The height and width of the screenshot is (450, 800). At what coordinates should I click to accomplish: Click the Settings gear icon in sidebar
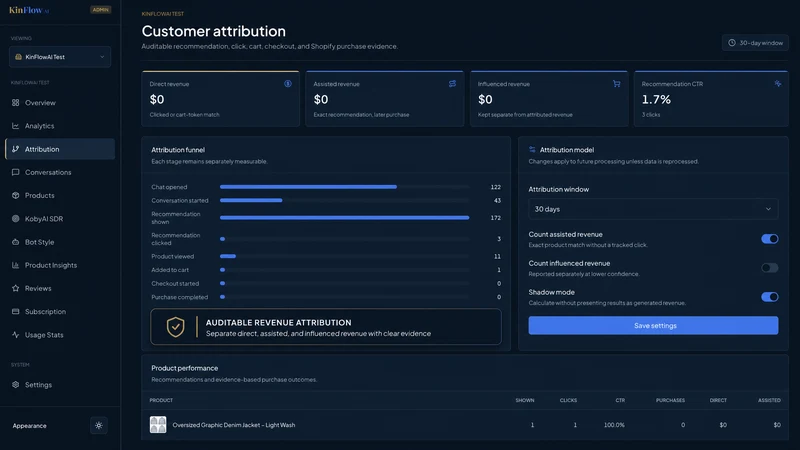(15, 385)
